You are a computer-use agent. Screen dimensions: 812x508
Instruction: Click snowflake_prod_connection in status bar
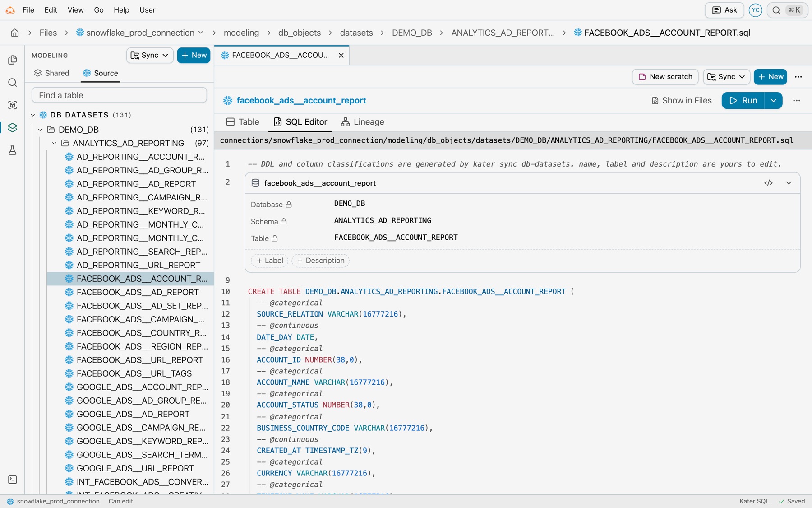53,501
